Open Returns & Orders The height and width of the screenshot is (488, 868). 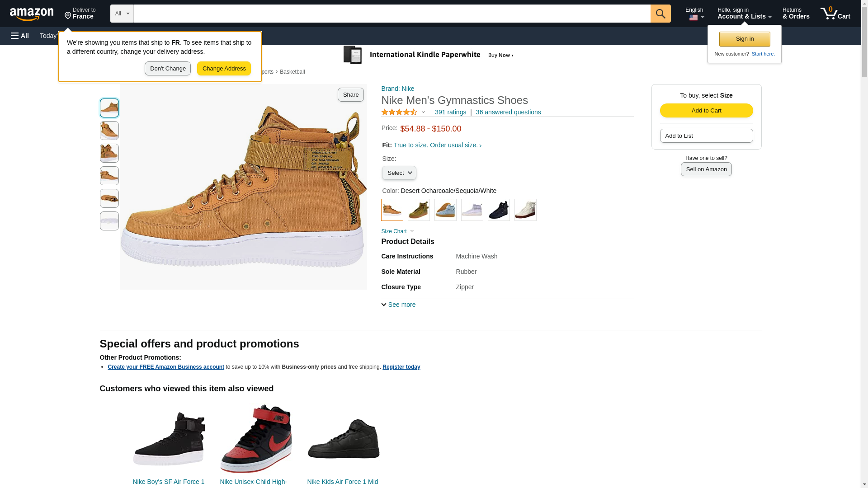tap(796, 14)
